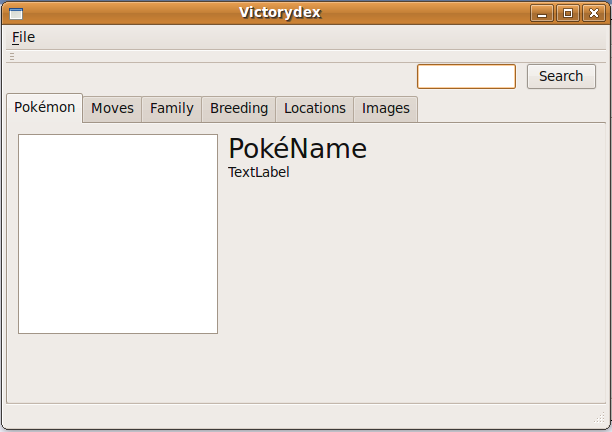612x432 pixels.
Task: Click the resize grip in bottom-right corner
Action: 600,418
